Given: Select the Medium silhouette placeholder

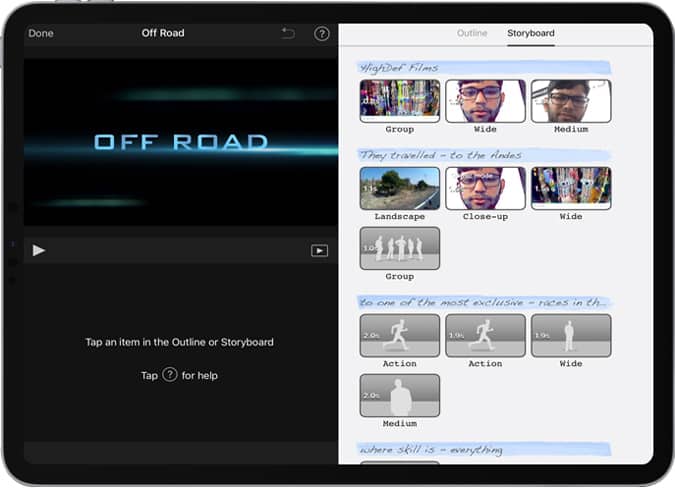Looking at the screenshot, I should click(x=399, y=395).
